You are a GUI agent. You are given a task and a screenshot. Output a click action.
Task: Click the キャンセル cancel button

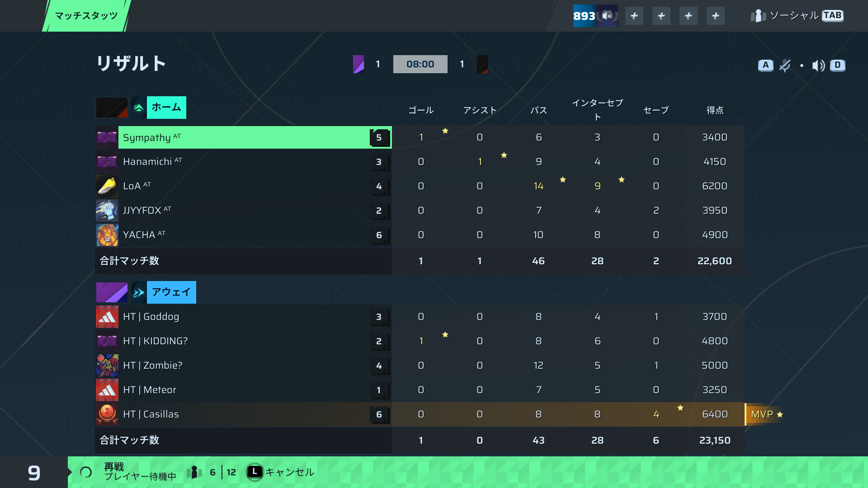(289, 472)
